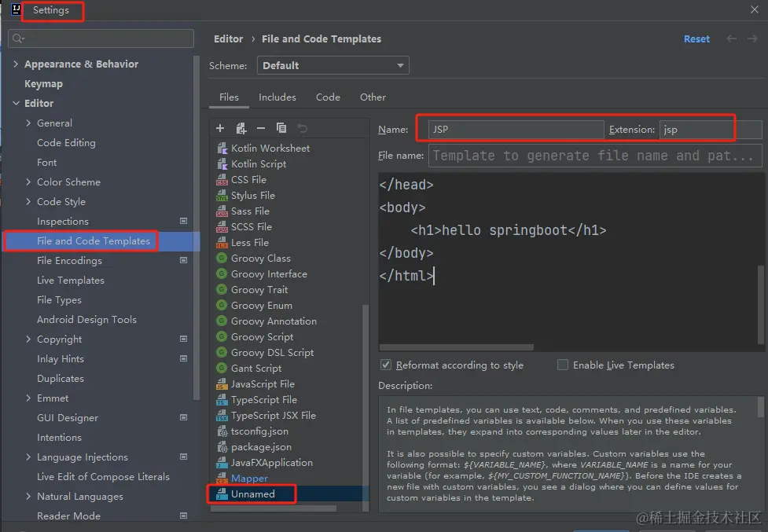The width and height of the screenshot is (768, 532).
Task: Select the Sass File template icon
Action: 222,211
